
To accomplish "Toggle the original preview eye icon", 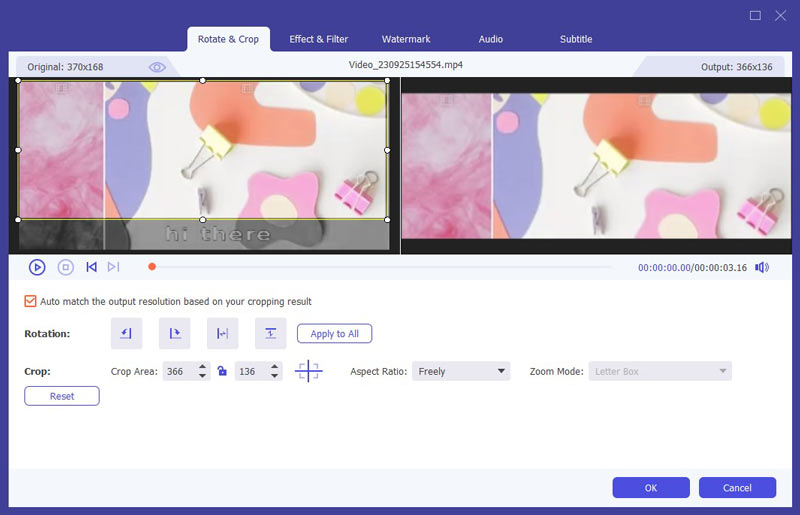I will pyautogui.click(x=157, y=67).
